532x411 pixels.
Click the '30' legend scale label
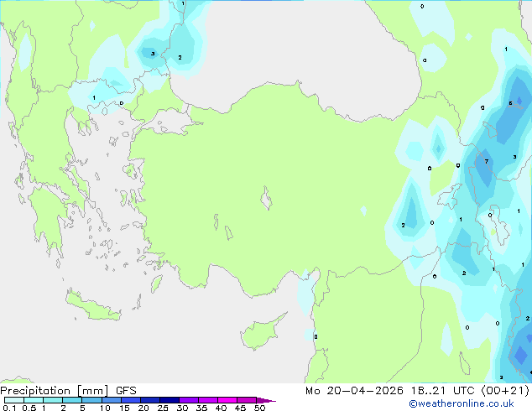click(182, 408)
